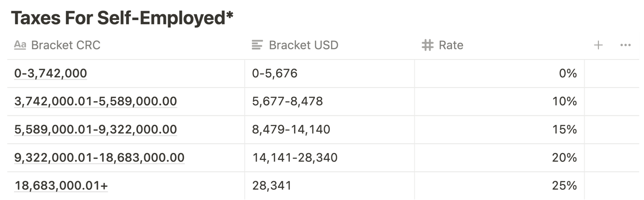The width and height of the screenshot is (644, 200).
Task: Open the 5,589,000.01-9,322,000.00 row page
Action: pyautogui.click(x=95, y=130)
